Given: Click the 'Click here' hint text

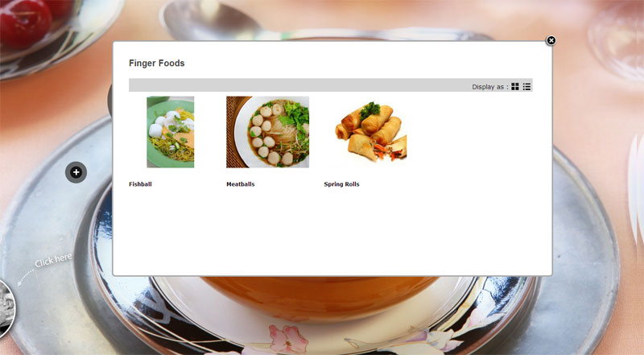Looking at the screenshot, I should point(53,261).
